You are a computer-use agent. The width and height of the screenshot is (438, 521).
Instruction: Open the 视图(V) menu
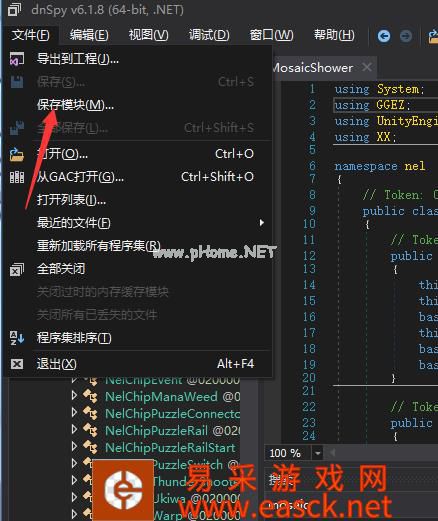pos(148,35)
